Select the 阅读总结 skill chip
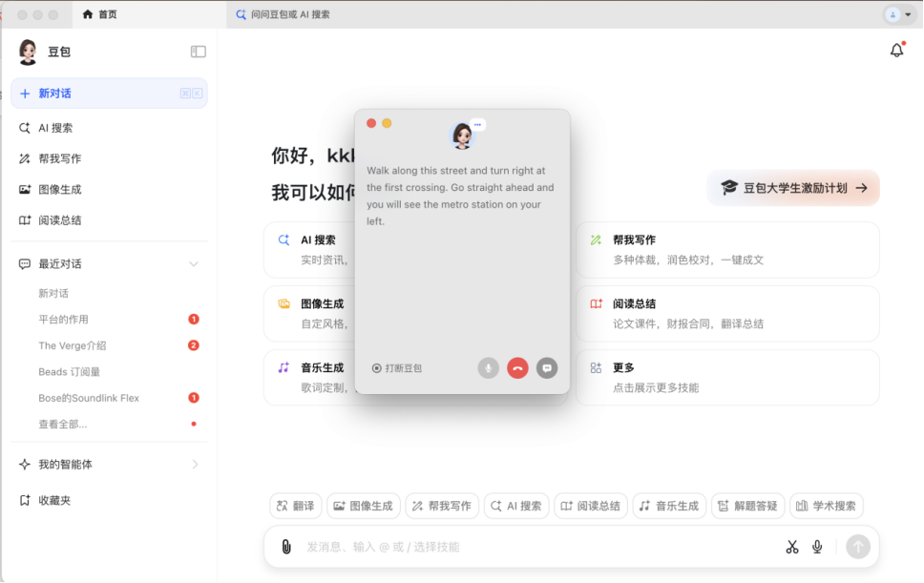Image resolution: width=924 pixels, height=583 pixels. [591, 506]
